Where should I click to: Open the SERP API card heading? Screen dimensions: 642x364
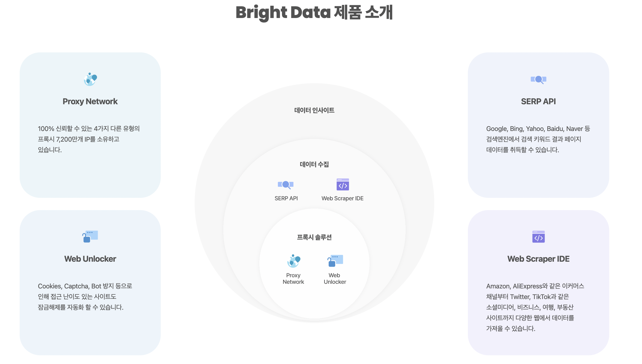[538, 102]
